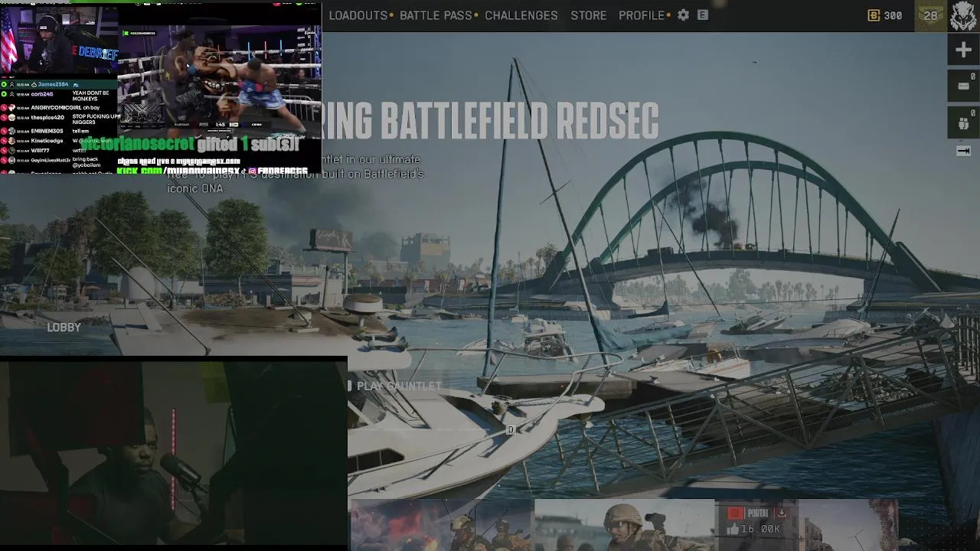Open the Battle Pass menu tab
Screen dimensions: 980x551
436,15
